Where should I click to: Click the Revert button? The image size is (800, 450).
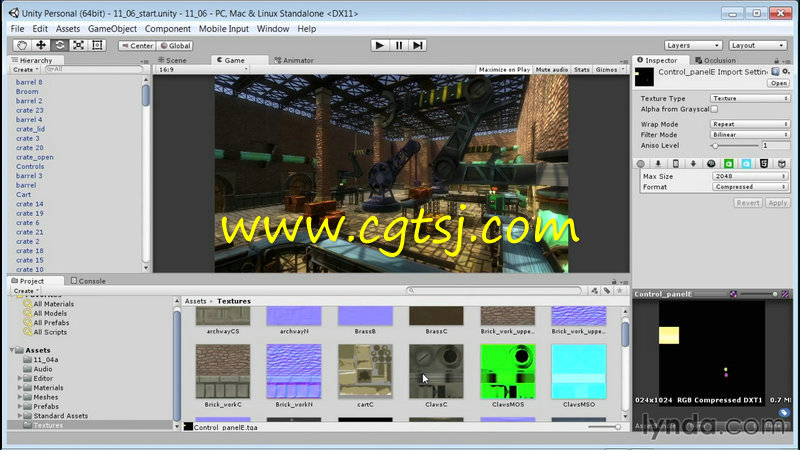coord(748,203)
